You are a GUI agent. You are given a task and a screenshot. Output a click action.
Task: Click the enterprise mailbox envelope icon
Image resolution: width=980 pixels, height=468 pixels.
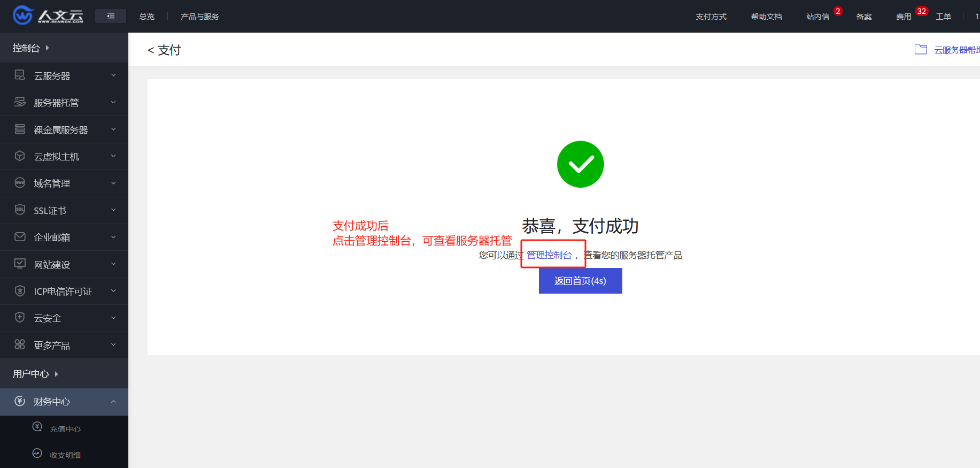click(20, 236)
